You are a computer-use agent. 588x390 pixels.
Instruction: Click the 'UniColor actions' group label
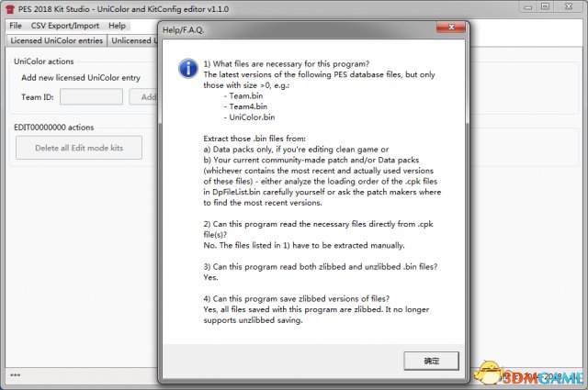click(x=43, y=61)
